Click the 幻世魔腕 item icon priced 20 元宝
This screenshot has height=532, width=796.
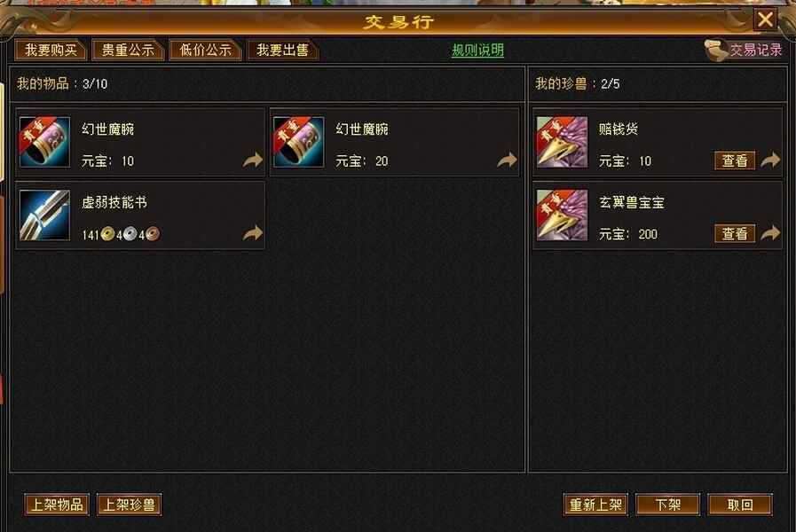pyautogui.click(x=298, y=142)
